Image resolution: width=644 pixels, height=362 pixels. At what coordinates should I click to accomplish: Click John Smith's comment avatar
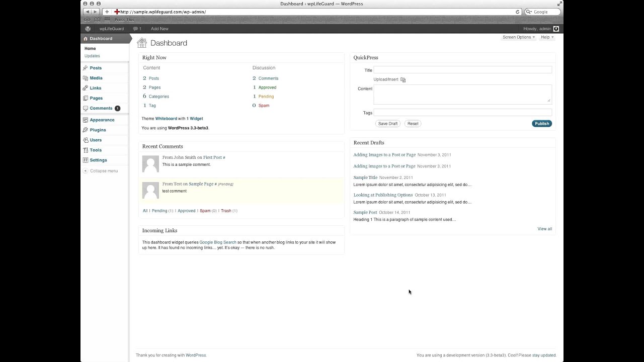(150, 164)
